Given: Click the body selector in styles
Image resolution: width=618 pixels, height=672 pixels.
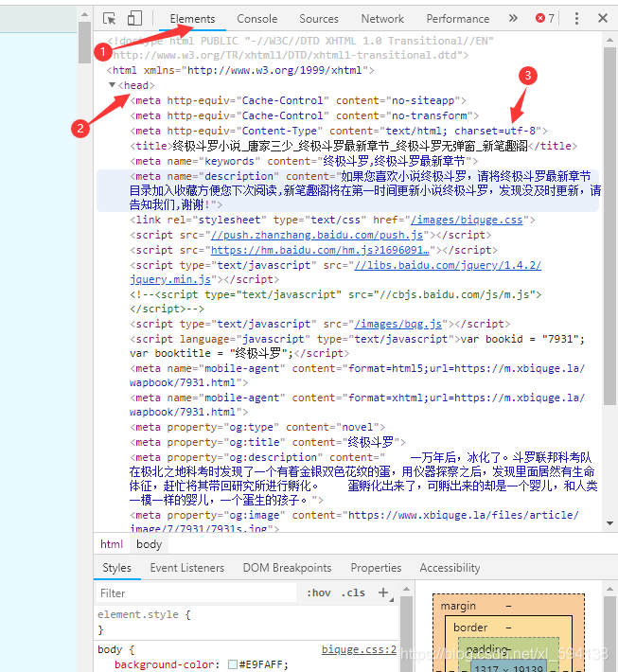Looking at the screenshot, I should coord(110,649).
